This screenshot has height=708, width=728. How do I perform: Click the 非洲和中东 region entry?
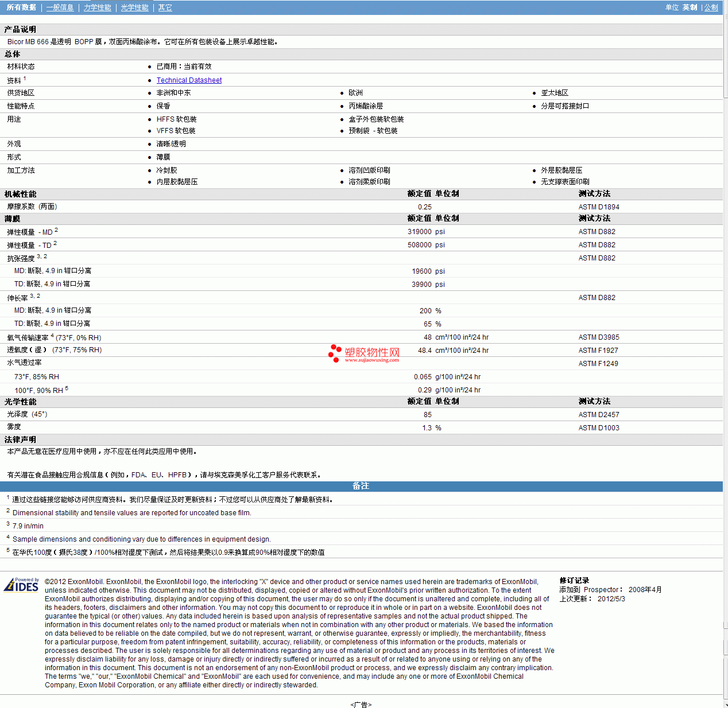pos(173,93)
